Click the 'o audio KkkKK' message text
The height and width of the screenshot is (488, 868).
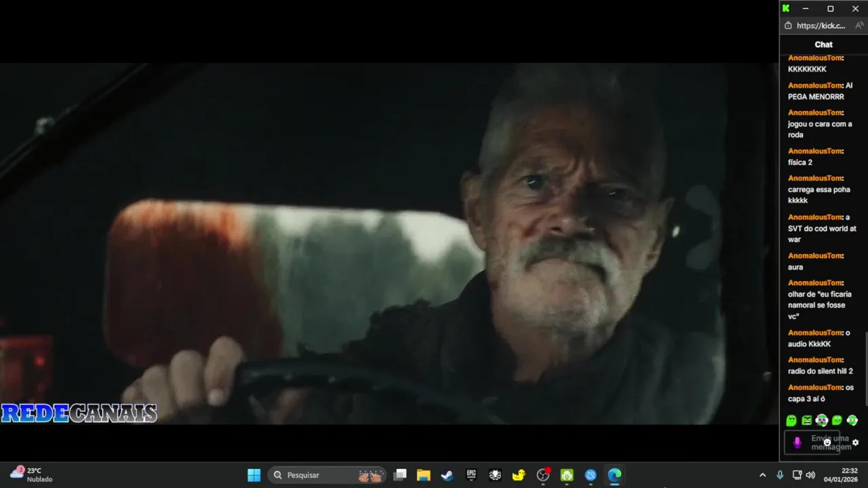tap(821, 338)
